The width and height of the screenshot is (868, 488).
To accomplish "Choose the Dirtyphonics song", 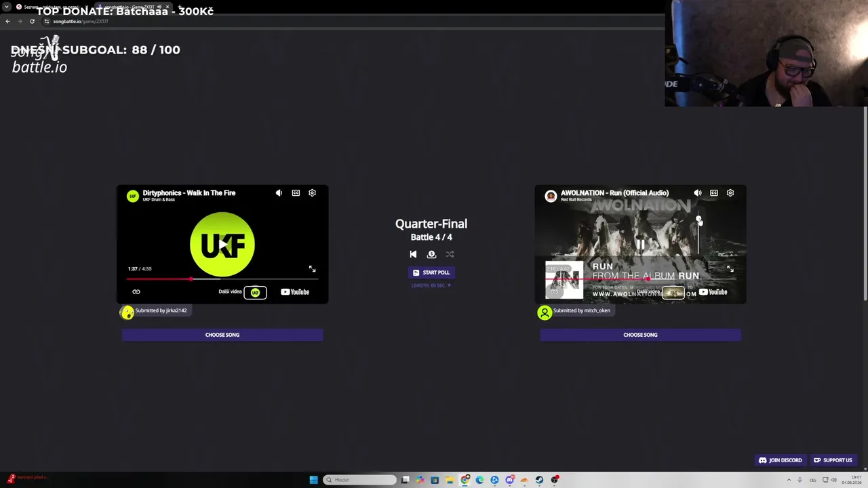I will (222, 335).
